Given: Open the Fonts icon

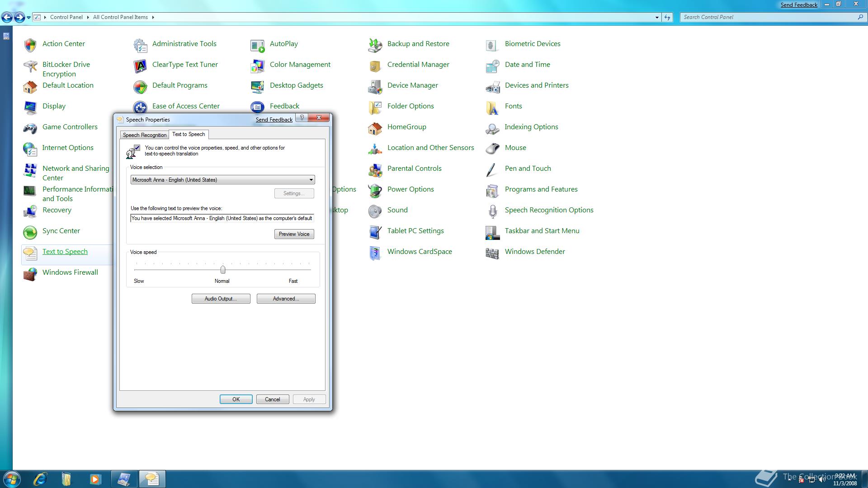Looking at the screenshot, I should [x=492, y=108].
